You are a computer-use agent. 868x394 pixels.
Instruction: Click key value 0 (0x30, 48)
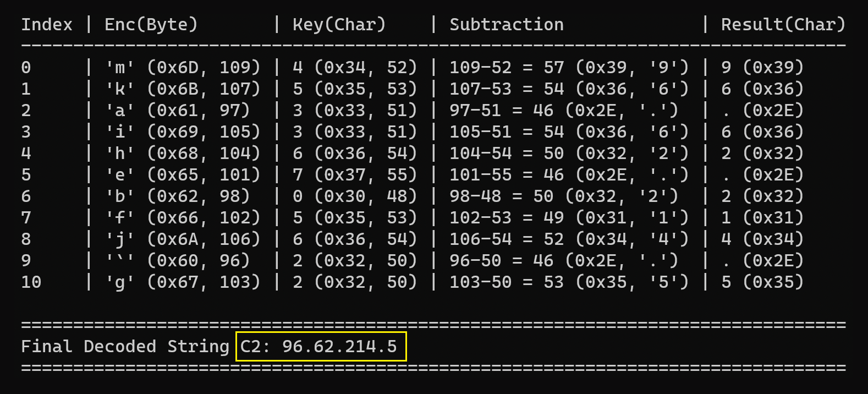tap(355, 196)
